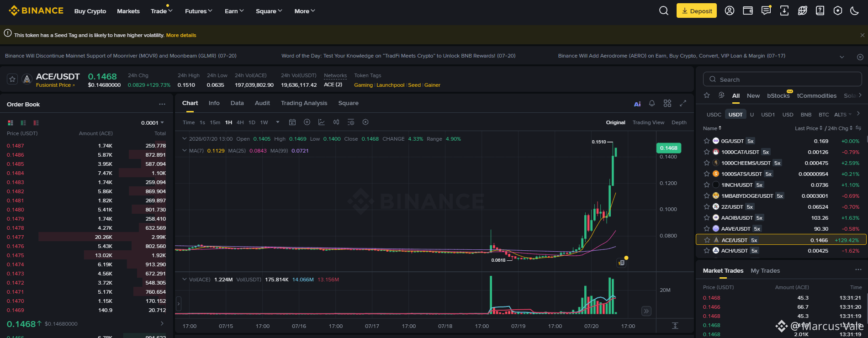Open the calendar date range icon
The height and width of the screenshot is (338, 868).
coord(292,122)
